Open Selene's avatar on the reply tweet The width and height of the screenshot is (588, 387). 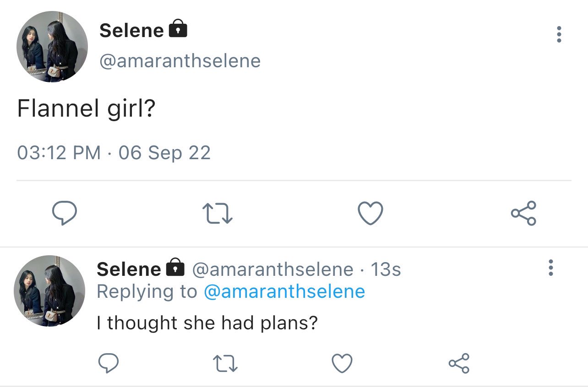point(49,291)
